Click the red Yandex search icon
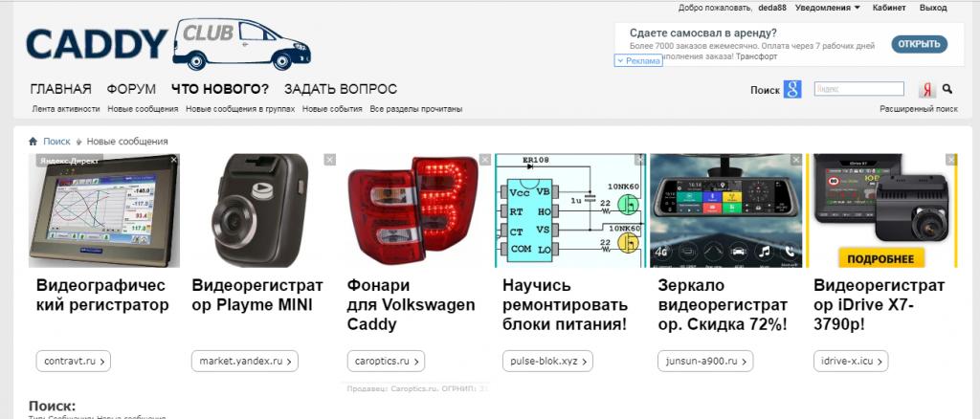The height and width of the screenshot is (419, 980). 926,89
